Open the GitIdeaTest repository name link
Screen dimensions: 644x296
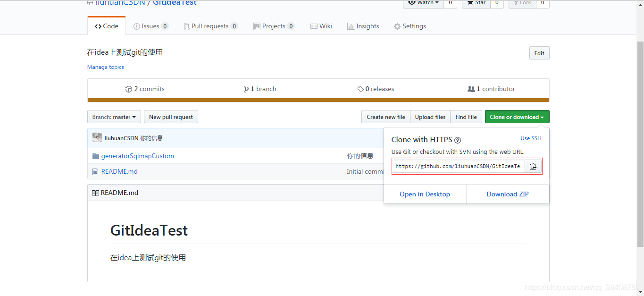[175, 3]
